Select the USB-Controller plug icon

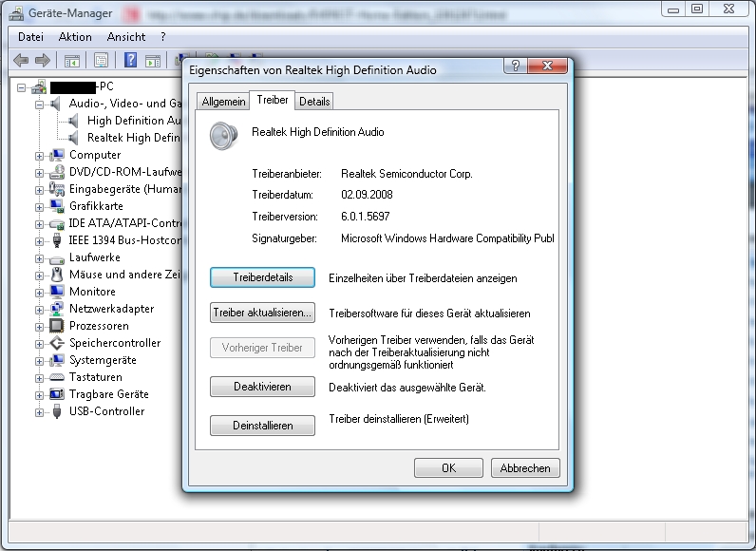coord(57,411)
